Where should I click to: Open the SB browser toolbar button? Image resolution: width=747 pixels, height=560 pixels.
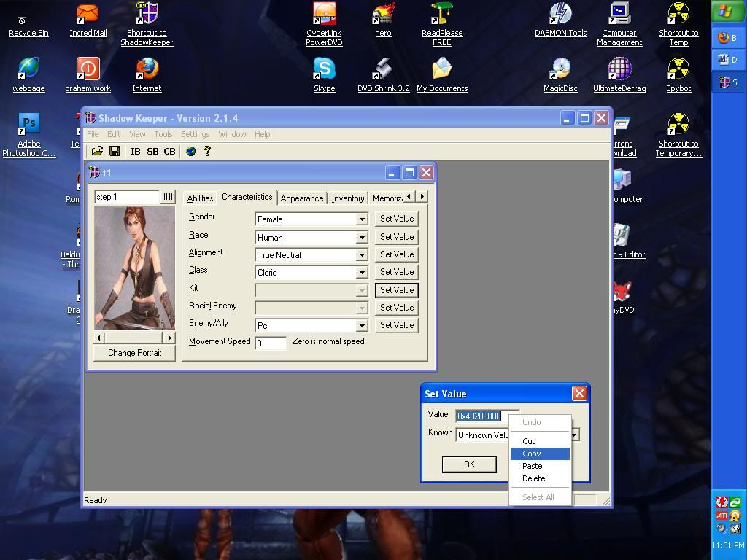(x=152, y=151)
